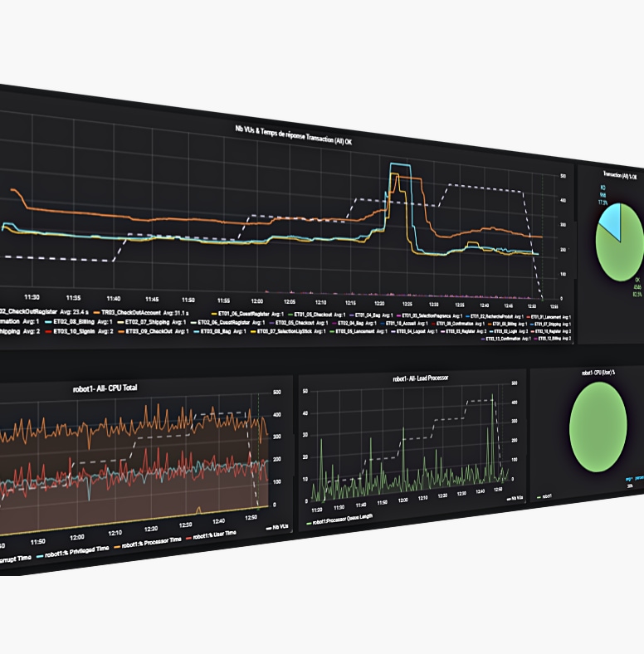Open the 'robot1- CPU (User) %' panel title
The height and width of the screenshot is (654, 644).
pyautogui.click(x=598, y=373)
